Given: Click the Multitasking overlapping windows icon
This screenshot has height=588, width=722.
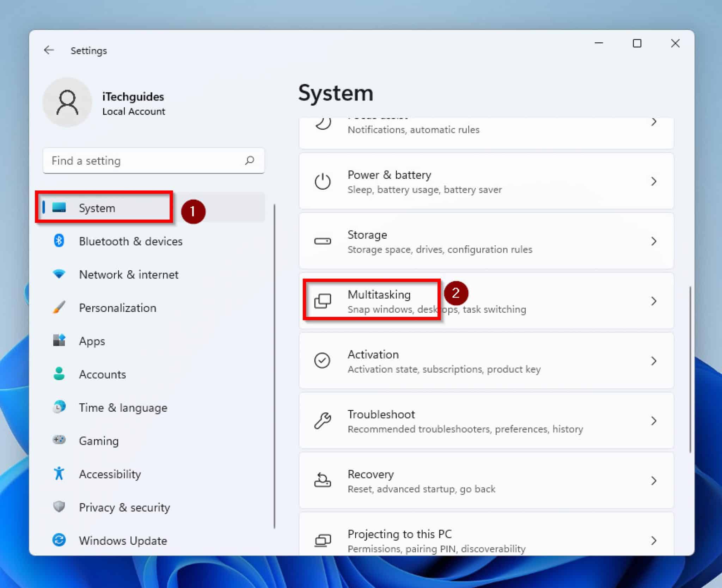Looking at the screenshot, I should 322,301.
